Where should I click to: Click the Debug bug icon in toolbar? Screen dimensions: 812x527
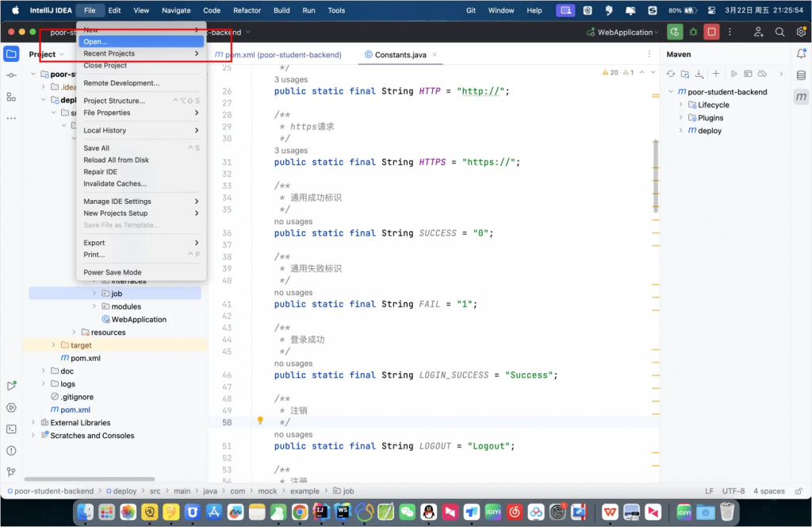click(x=694, y=32)
